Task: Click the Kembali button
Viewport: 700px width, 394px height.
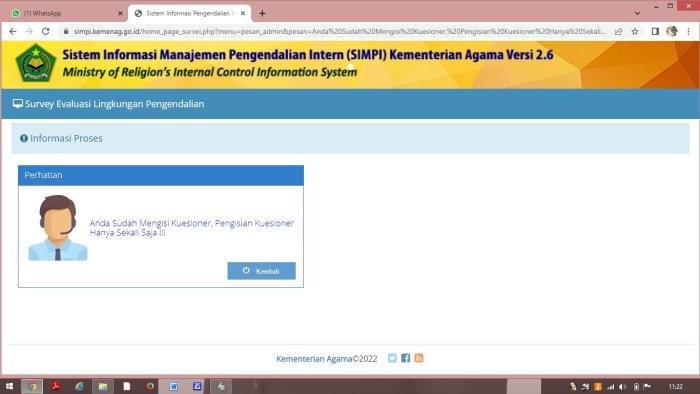Action: point(261,271)
